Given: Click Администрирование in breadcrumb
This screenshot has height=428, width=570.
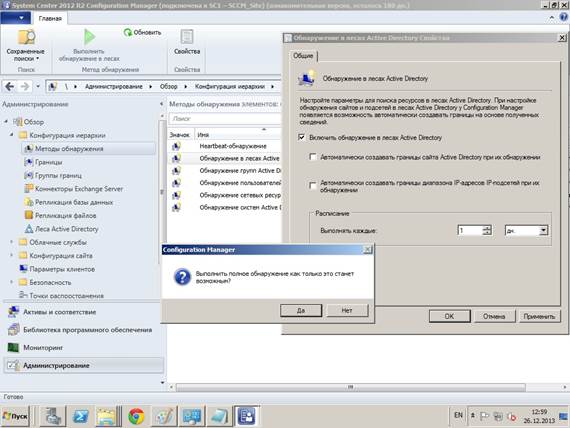Looking at the screenshot, I should pos(114,87).
